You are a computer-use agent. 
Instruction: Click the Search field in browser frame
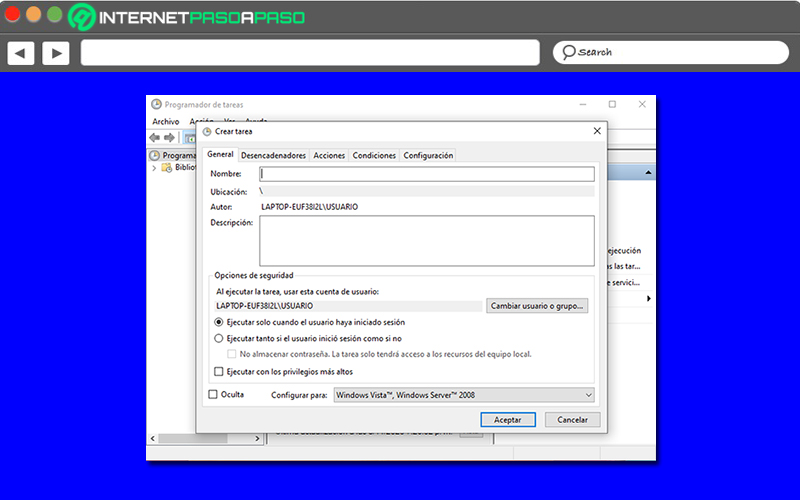tap(670, 53)
